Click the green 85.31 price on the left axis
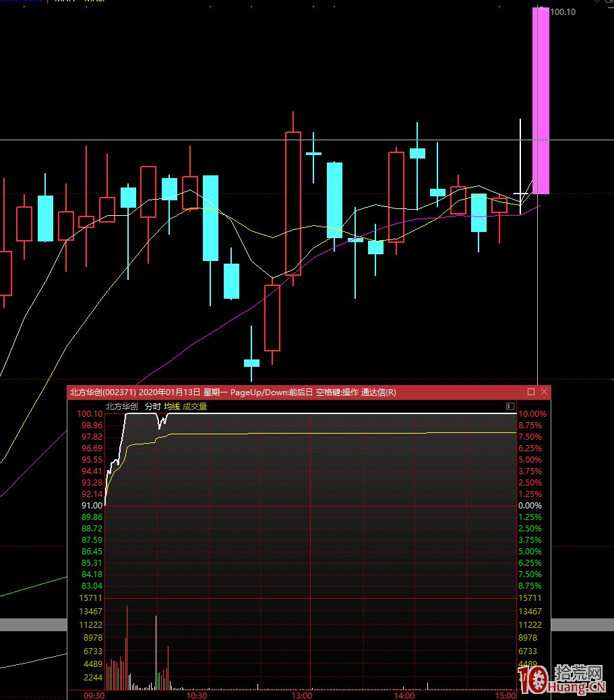 click(x=92, y=563)
